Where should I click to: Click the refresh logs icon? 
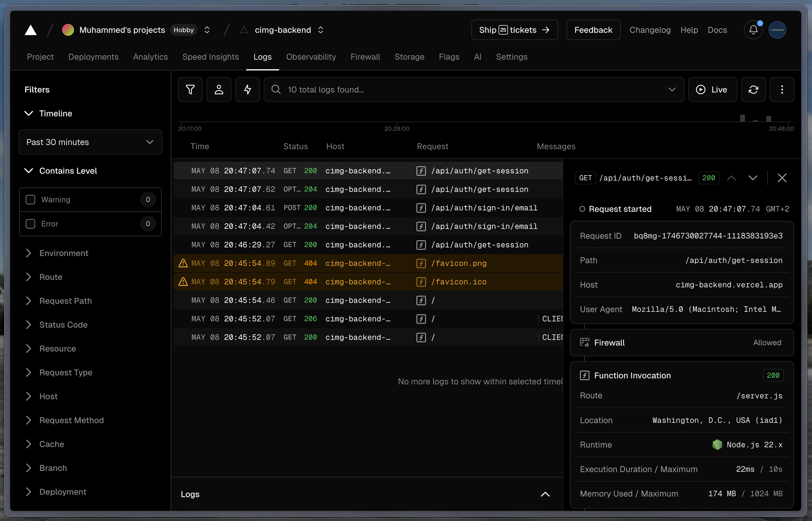point(753,90)
